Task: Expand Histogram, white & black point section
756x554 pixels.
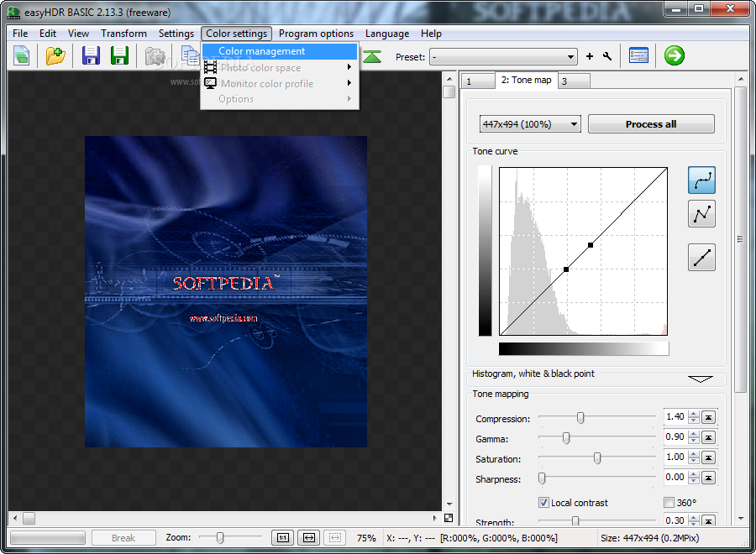Action: tap(700, 379)
